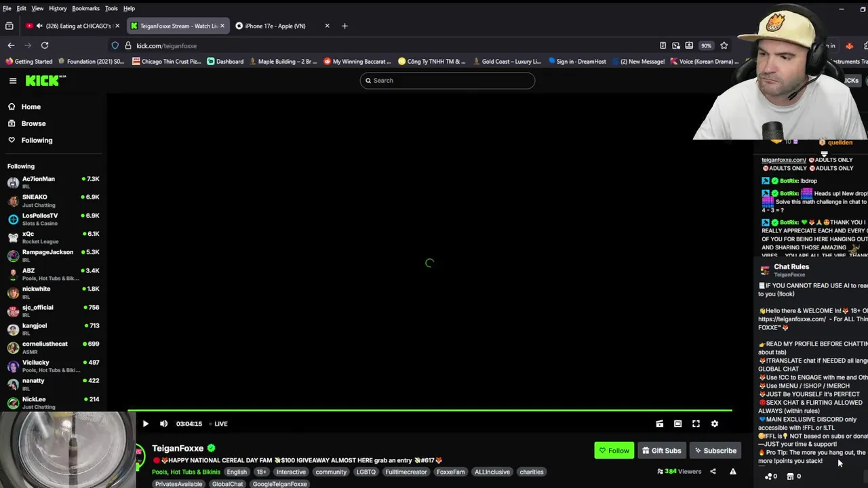Image resolution: width=868 pixels, height=488 pixels.
Task: Open LosPollosTV channel in Following list
Action: click(x=53, y=219)
